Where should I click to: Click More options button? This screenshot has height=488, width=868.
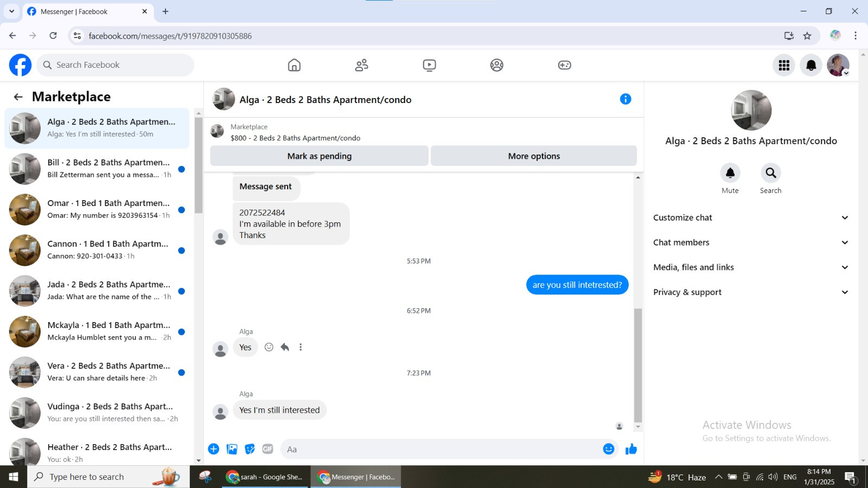(x=534, y=156)
